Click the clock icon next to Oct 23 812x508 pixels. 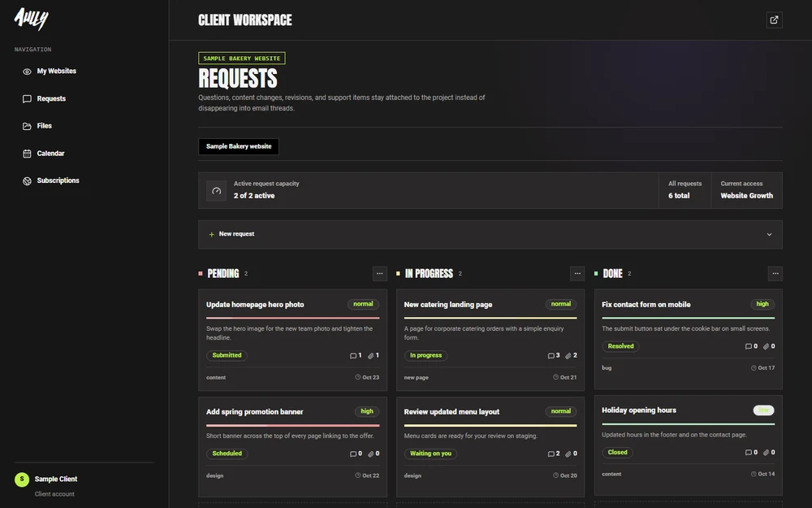(358, 377)
